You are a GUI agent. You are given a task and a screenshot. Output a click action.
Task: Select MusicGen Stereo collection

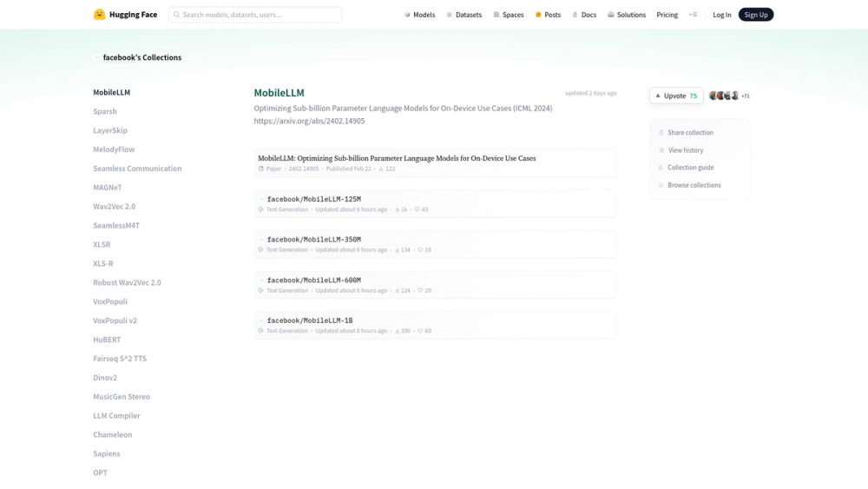122,397
